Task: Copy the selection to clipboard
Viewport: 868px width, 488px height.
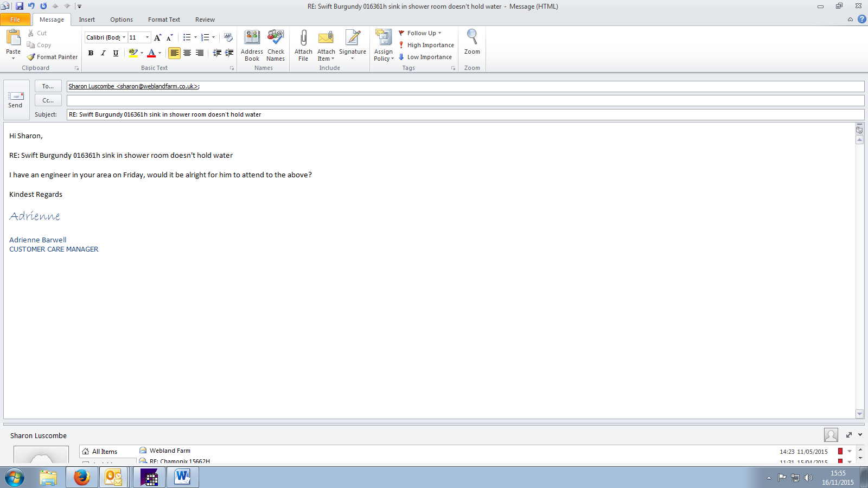Action: coord(39,45)
